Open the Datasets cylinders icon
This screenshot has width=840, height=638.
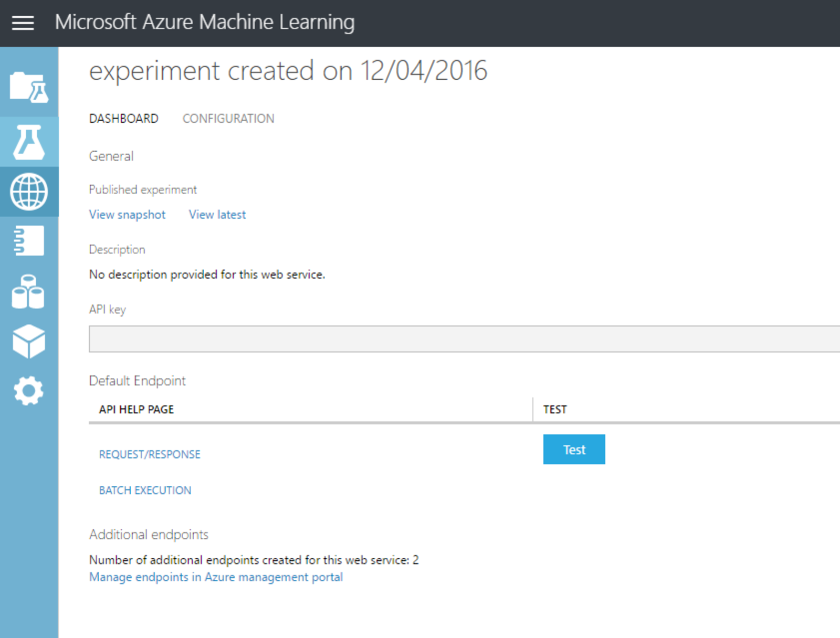tap(28, 291)
